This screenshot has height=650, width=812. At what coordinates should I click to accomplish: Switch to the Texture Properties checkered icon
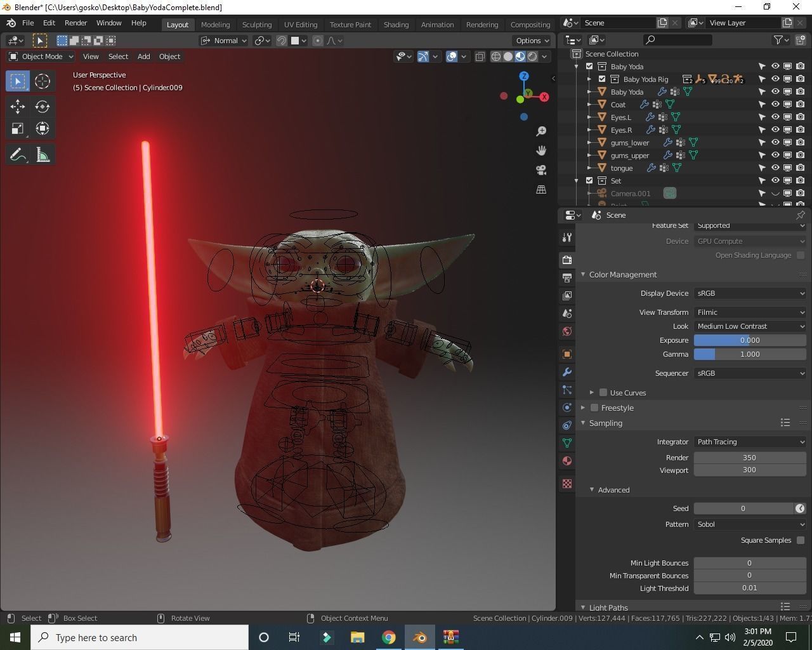566,484
